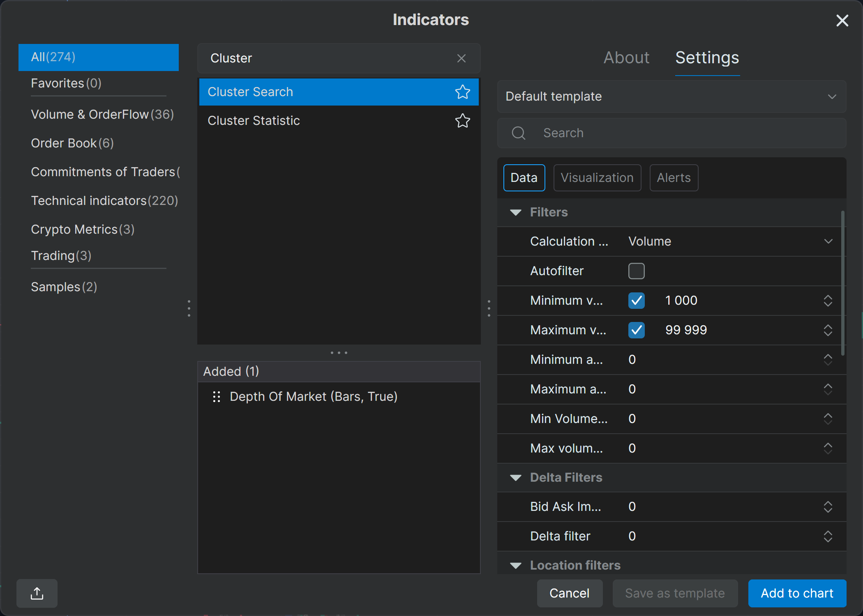Select the All(274) category
Screen dimensions: 863x616
99,57
